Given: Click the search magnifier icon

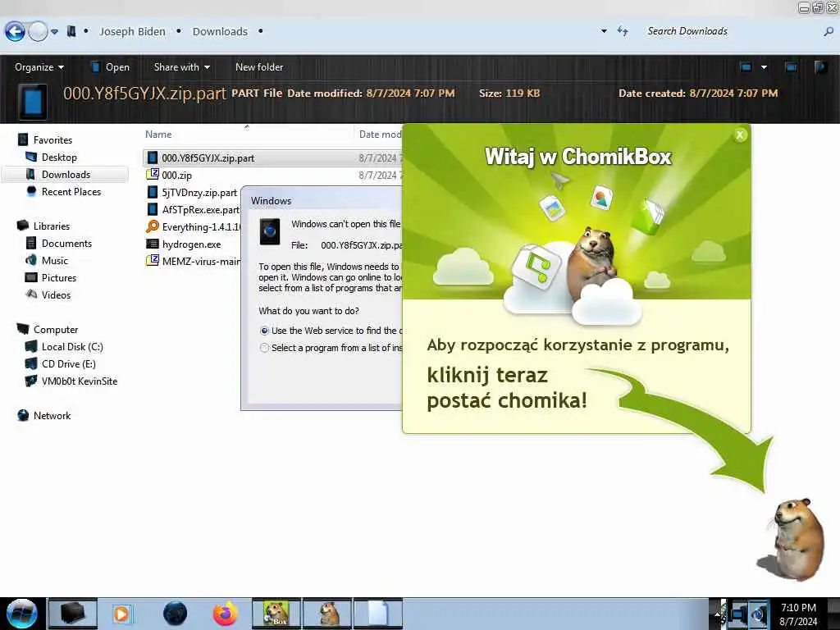Looking at the screenshot, I should pos(829,32).
